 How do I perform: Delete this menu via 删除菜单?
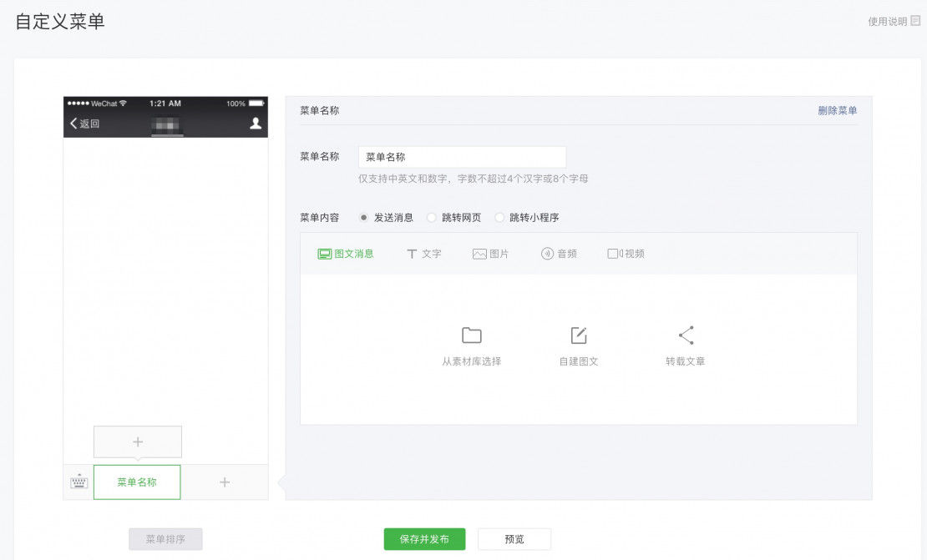tap(838, 110)
